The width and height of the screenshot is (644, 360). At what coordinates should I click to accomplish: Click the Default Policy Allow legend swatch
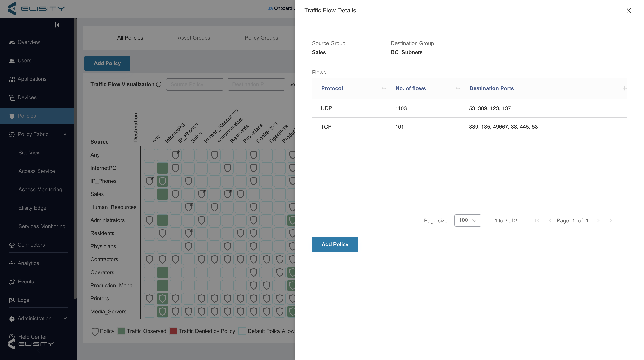(x=242, y=331)
